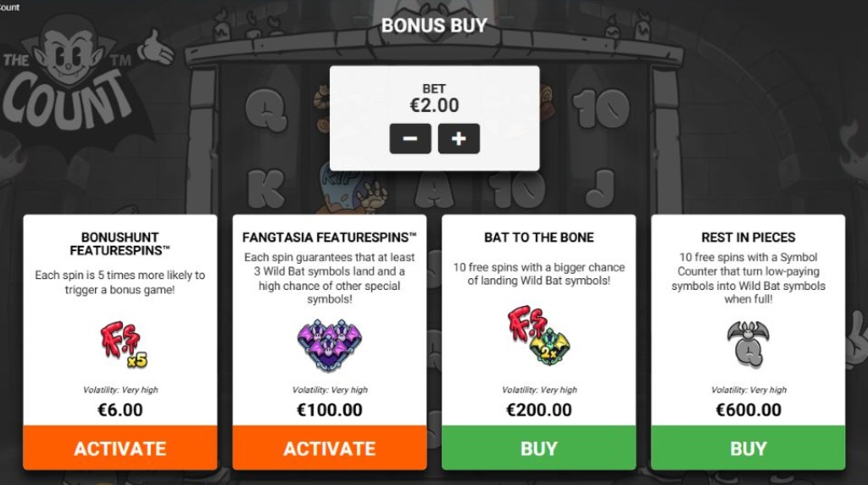Increase the bet with the plus button
868x485 pixels.
[459, 139]
